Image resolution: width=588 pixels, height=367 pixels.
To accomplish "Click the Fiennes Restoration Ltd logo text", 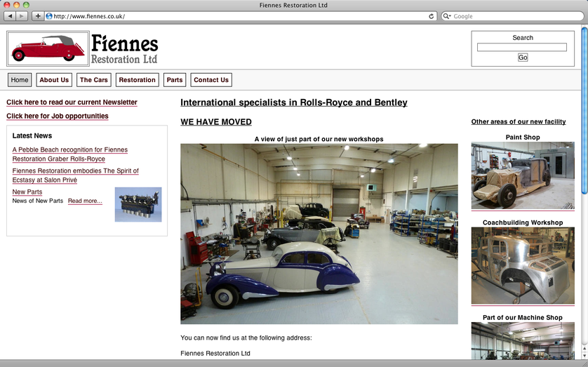I will (x=124, y=48).
